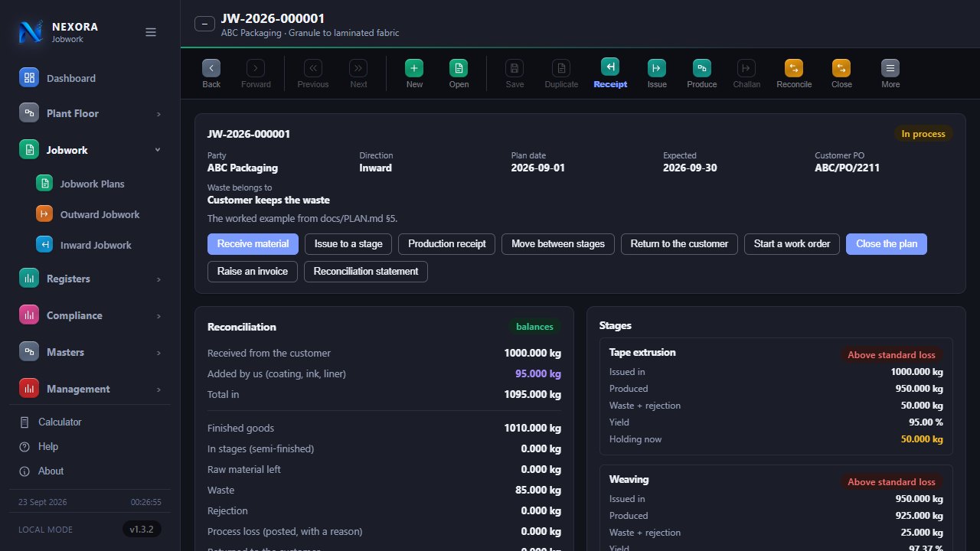This screenshot has height=551, width=980.
Task: Click Start a work order button
Action: (x=792, y=244)
